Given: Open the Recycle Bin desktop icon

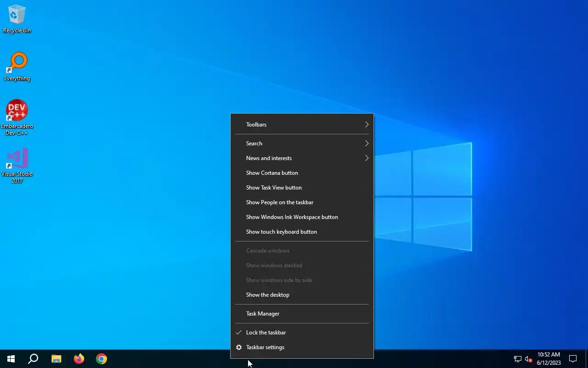Looking at the screenshot, I should (x=17, y=19).
